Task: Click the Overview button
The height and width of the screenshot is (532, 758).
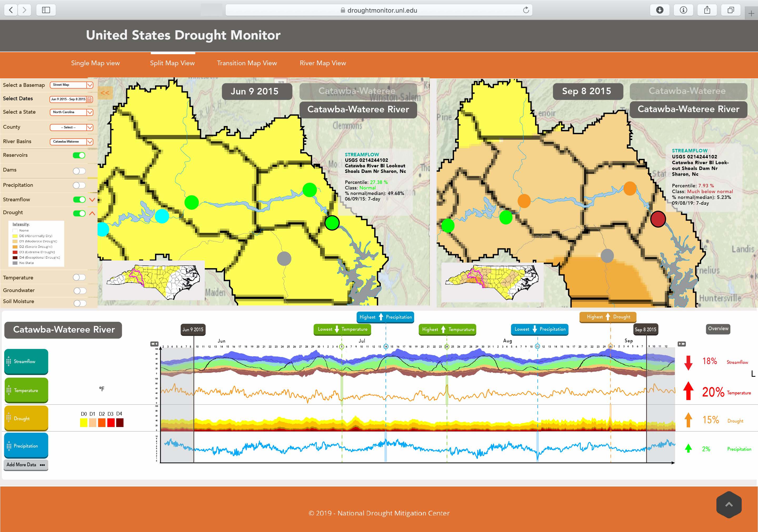Action: (x=718, y=329)
